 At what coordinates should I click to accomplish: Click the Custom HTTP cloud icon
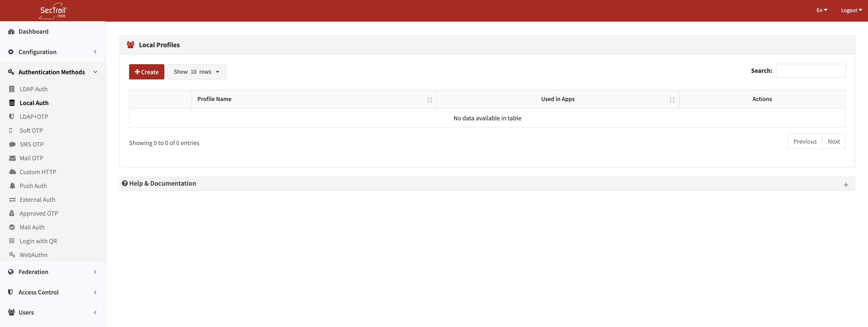[12, 172]
